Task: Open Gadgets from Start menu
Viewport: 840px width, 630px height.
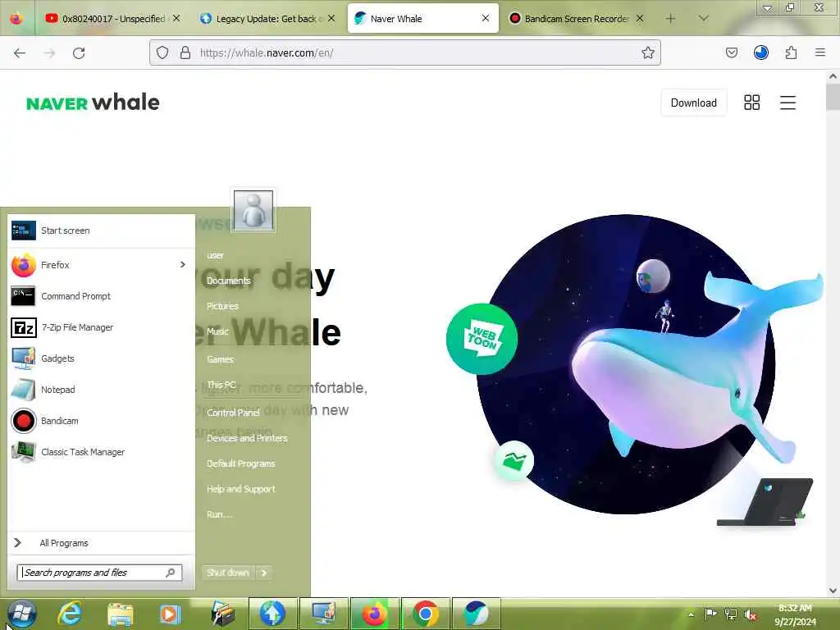Action: click(102, 358)
